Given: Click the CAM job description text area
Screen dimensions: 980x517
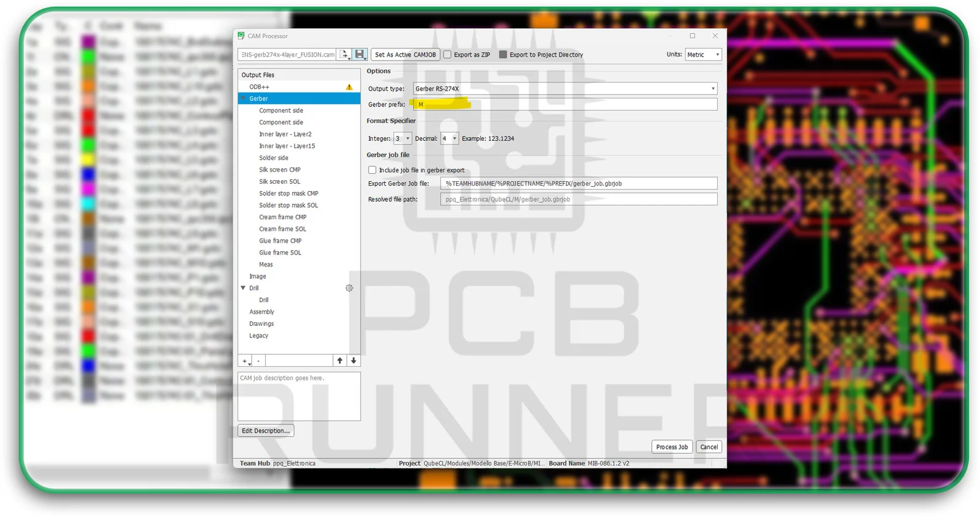Looking at the screenshot, I should click(299, 396).
